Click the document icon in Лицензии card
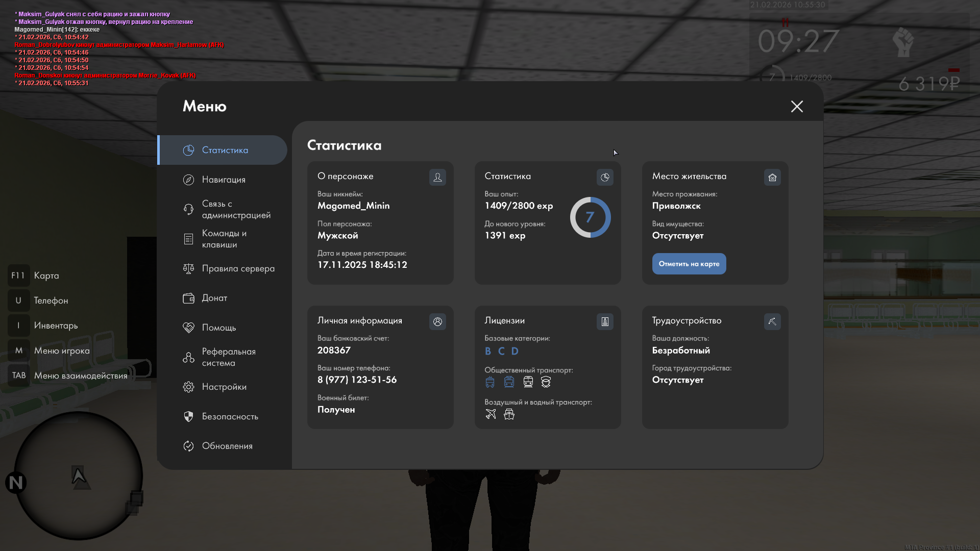Screen dimensions: 980x551 pos(605,321)
